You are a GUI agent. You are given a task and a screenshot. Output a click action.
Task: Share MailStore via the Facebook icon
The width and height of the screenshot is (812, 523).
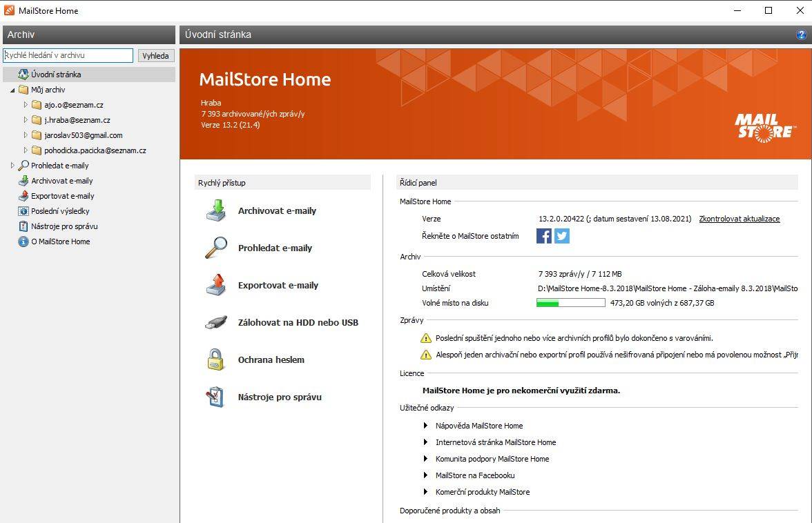(x=544, y=236)
